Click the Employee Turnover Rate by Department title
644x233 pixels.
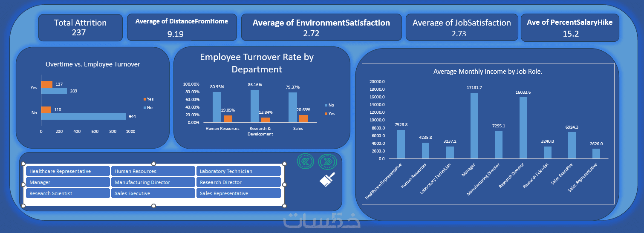pos(257,63)
